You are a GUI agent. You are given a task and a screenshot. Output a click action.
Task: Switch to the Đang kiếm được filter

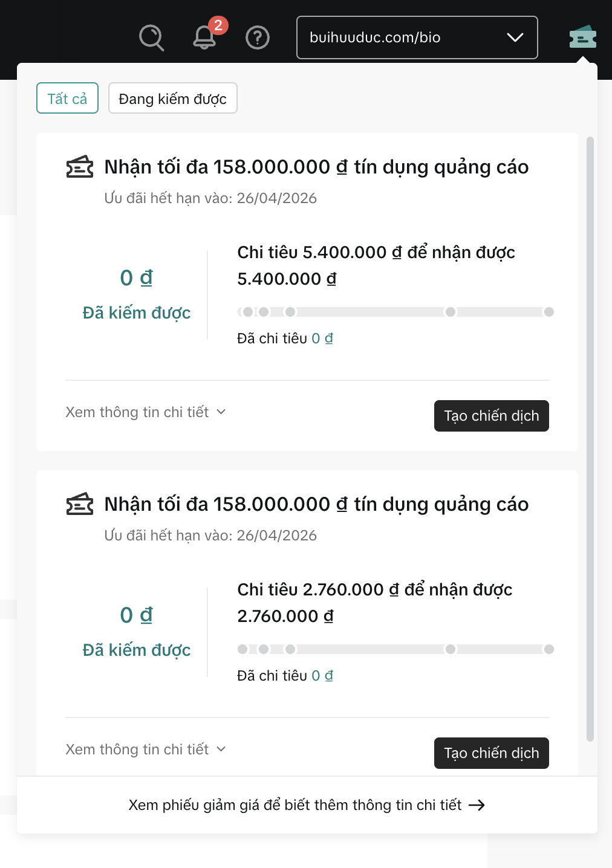[x=172, y=98]
